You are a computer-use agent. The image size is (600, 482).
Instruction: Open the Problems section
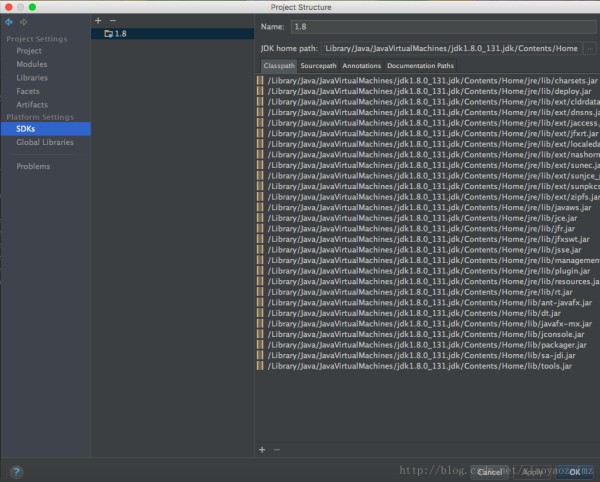click(x=33, y=166)
